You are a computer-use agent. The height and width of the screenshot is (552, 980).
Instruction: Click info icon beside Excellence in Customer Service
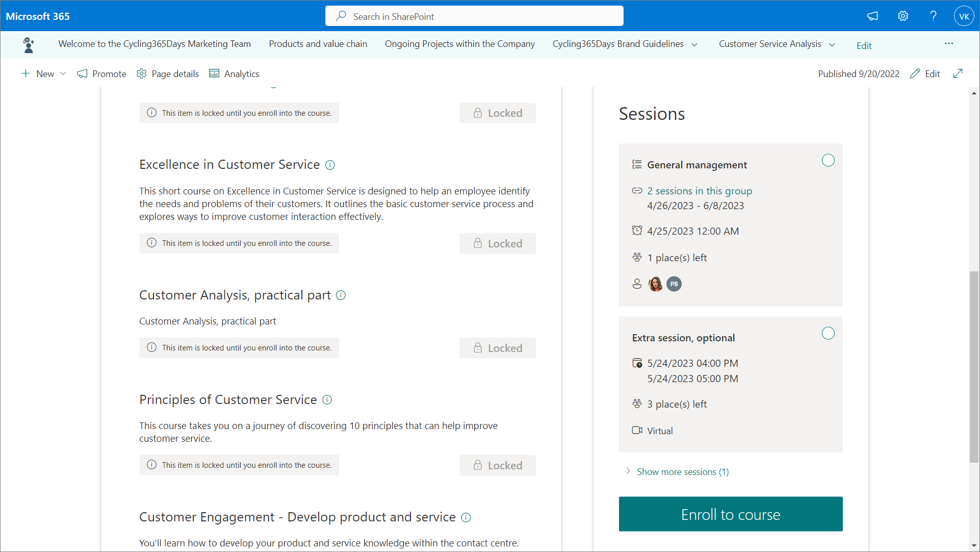330,165
